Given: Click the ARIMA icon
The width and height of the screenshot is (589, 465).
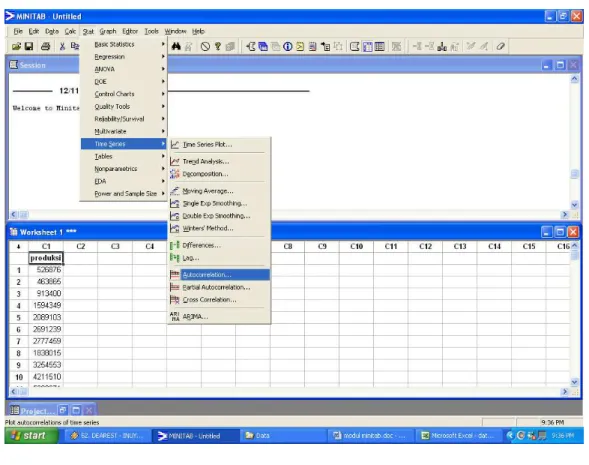Looking at the screenshot, I should 175,316.
